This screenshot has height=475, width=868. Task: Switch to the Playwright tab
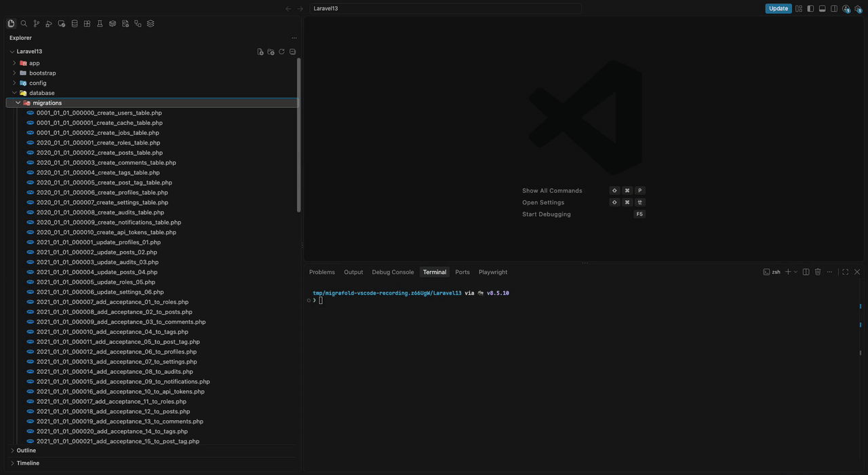[x=493, y=272]
